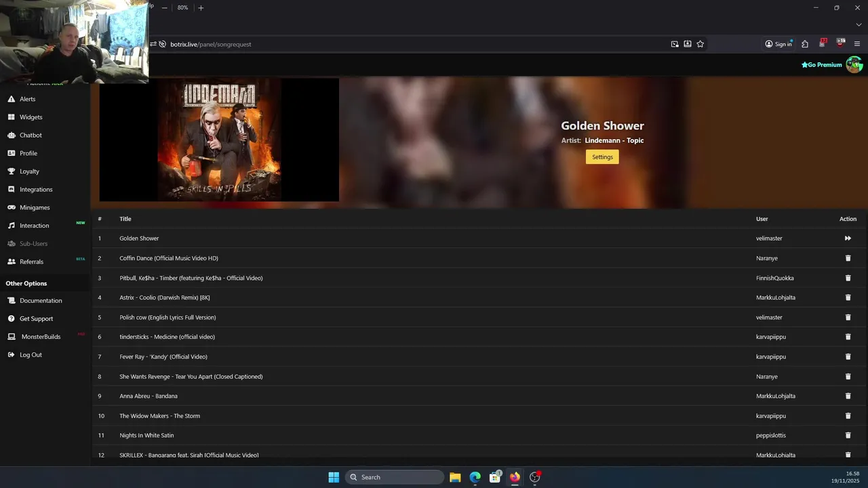The image size is (868, 488).
Task: Click the User column header
Action: [x=762, y=219]
